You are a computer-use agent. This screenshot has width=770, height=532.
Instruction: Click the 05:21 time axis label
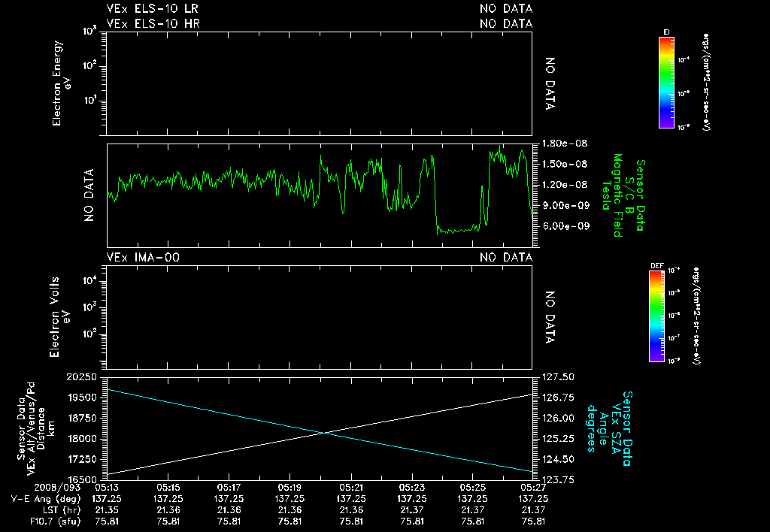pos(351,488)
